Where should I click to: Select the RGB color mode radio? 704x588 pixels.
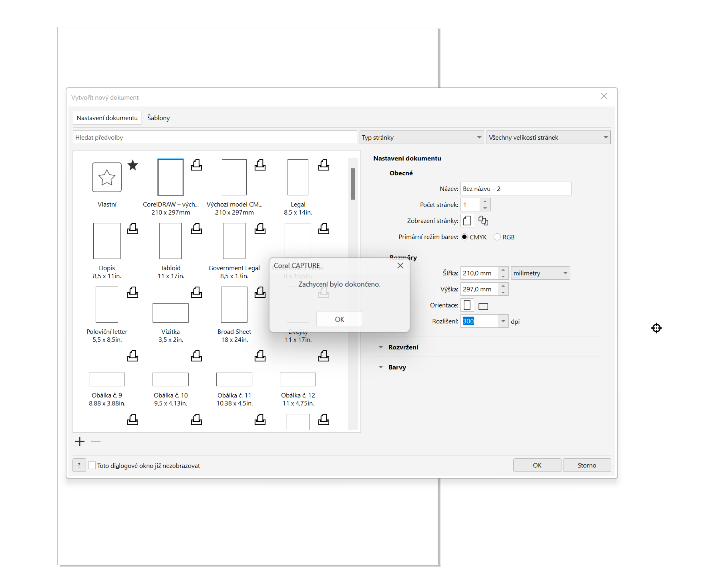click(497, 237)
